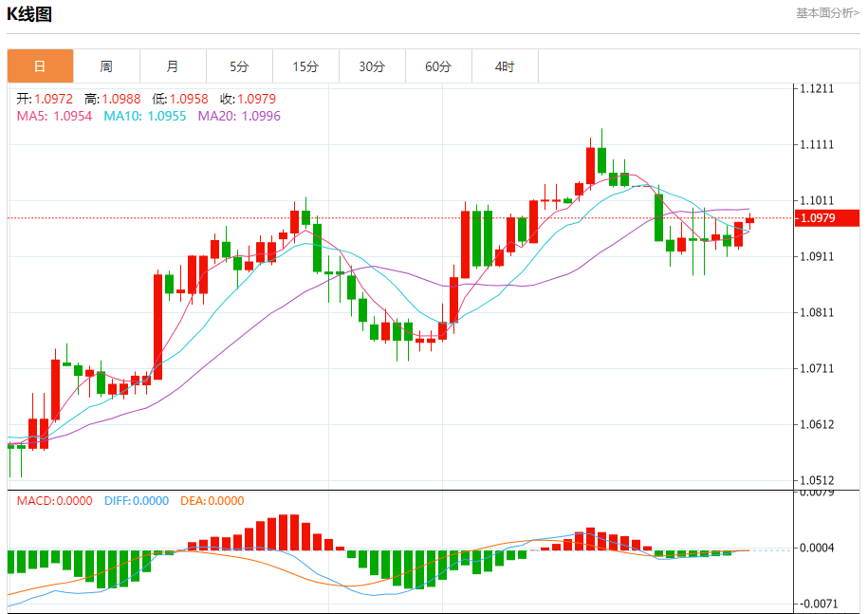Open the 30分 timeframe tab
The width and height of the screenshot is (868, 614).
pos(373,65)
